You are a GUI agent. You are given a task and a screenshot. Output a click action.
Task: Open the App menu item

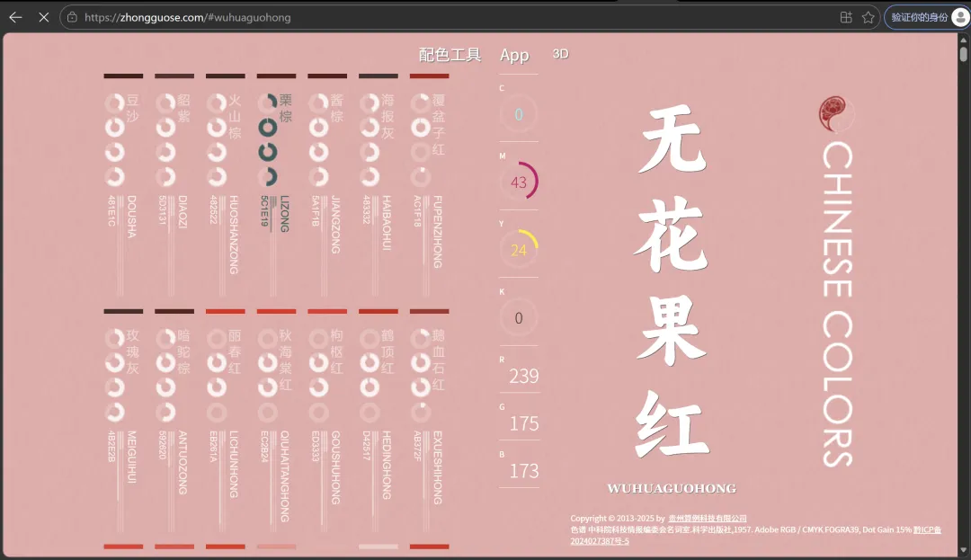pos(514,55)
